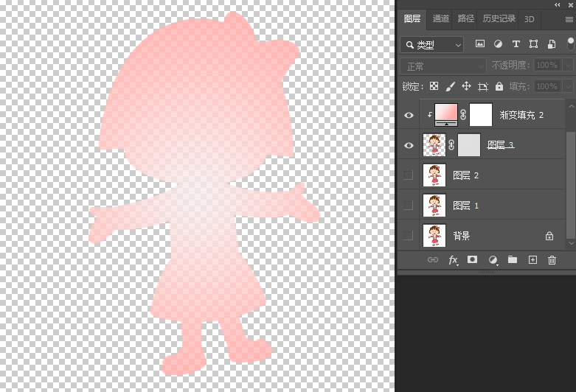Click the add layer mask icon
This screenshot has width=576, height=392.
pyautogui.click(x=473, y=260)
